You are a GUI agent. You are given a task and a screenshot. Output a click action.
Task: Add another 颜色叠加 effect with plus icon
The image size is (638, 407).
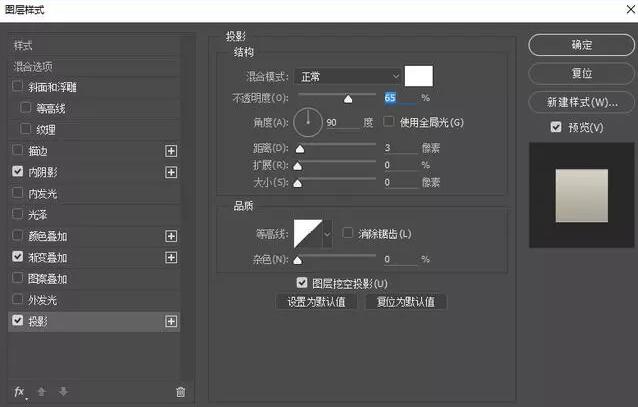[x=171, y=236]
